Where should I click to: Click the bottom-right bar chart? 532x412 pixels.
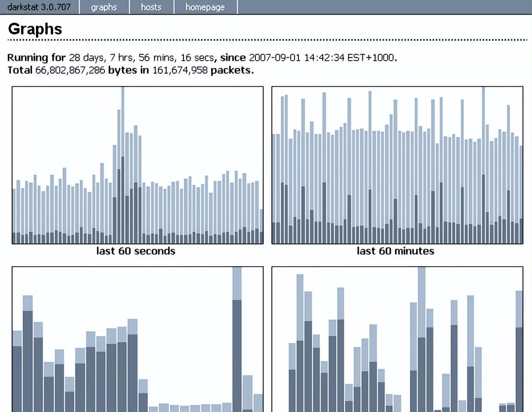pyautogui.click(x=397, y=339)
